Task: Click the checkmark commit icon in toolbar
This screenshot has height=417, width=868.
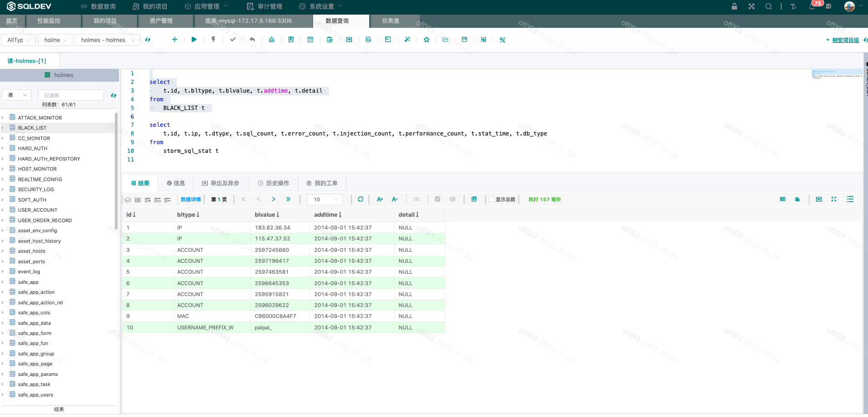Action: (233, 40)
